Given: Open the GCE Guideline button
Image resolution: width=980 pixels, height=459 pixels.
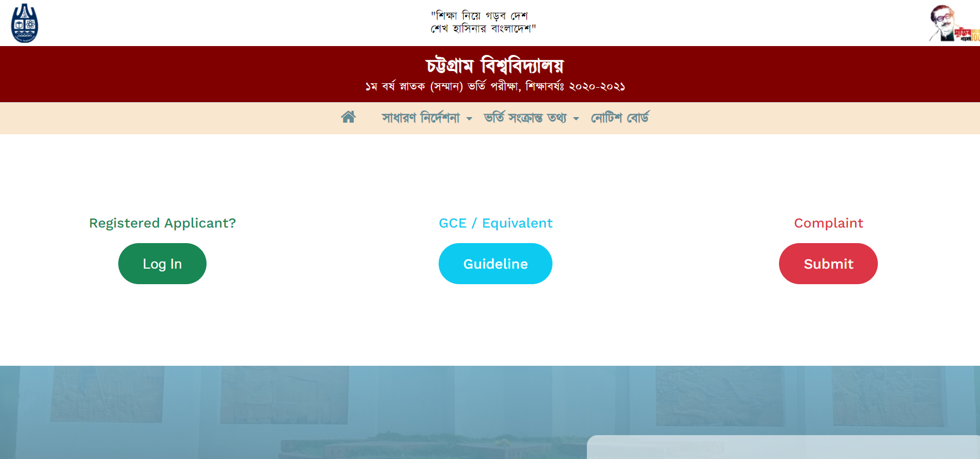Looking at the screenshot, I should pyautogui.click(x=495, y=264).
